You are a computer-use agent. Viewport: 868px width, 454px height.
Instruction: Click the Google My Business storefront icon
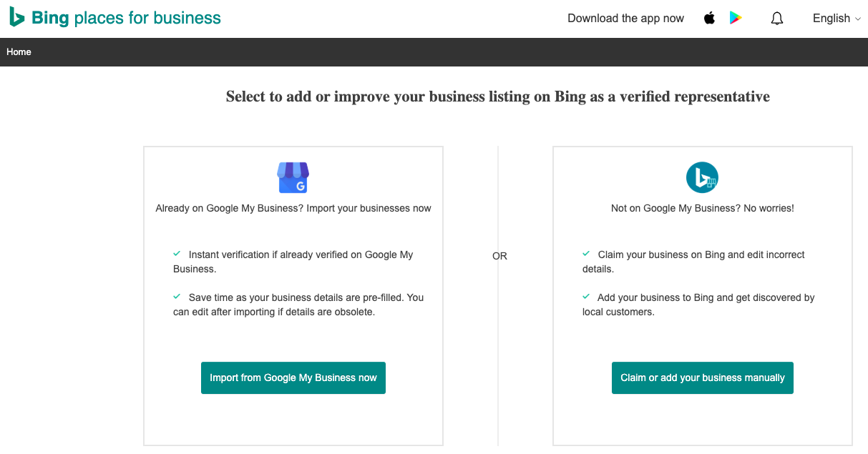(293, 177)
